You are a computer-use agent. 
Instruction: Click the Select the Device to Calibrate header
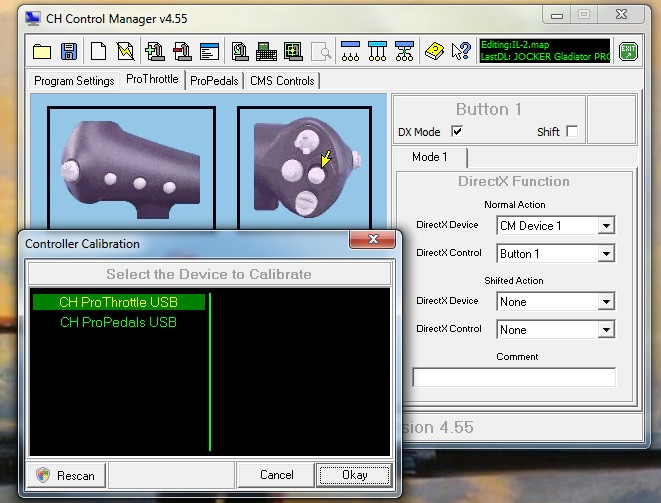pyautogui.click(x=209, y=274)
